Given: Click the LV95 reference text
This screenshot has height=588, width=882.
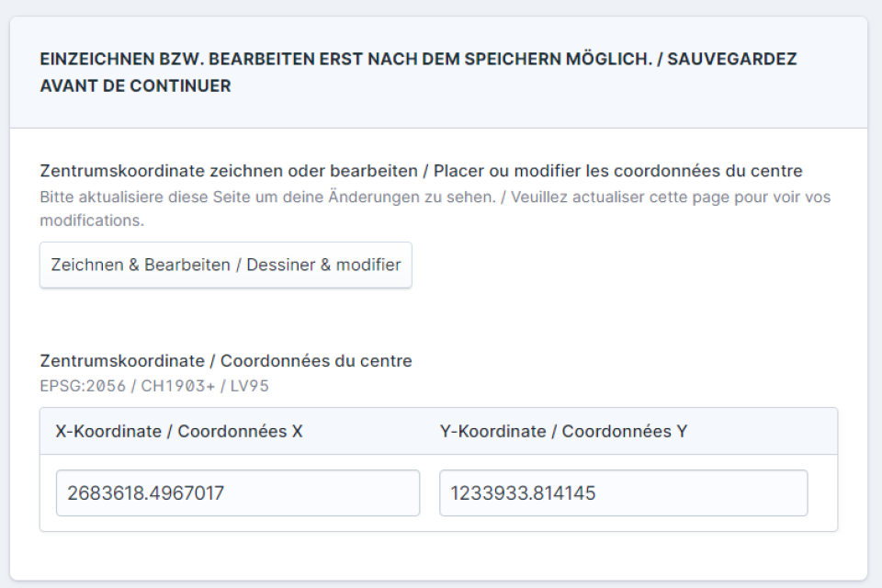Looking at the screenshot, I should pyautogui.click(x=249, y=386).
